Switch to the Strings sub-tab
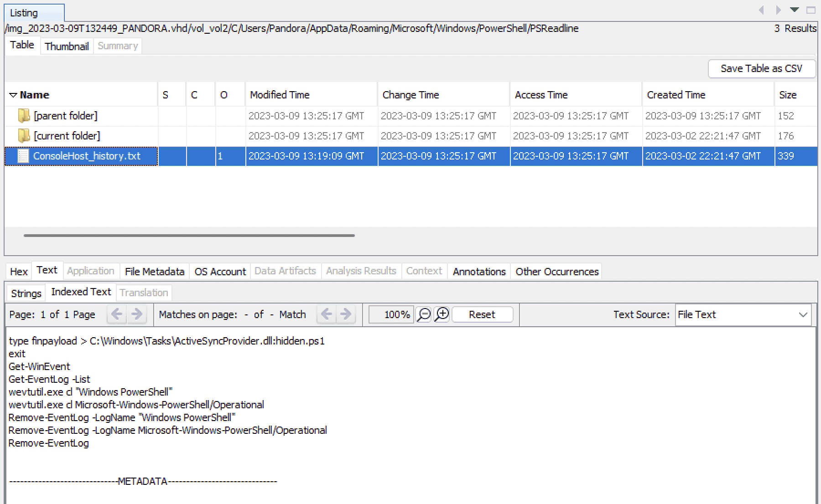 pyautogui.click(x=26, y=293)
